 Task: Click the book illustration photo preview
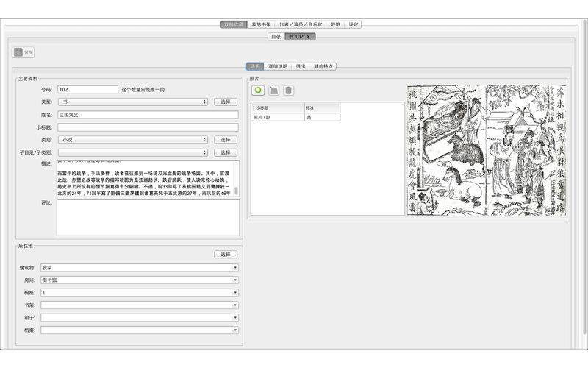[487, 150]
